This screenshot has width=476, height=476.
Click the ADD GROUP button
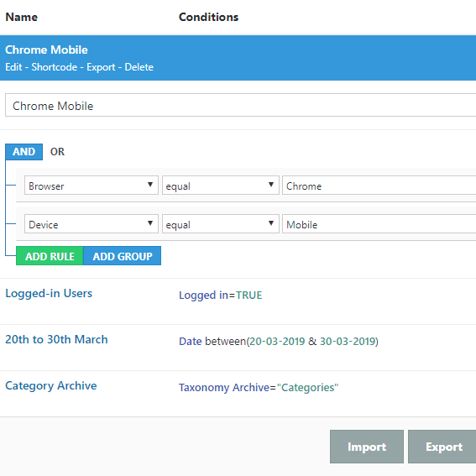pyautogui.click(x=123, y=256)
